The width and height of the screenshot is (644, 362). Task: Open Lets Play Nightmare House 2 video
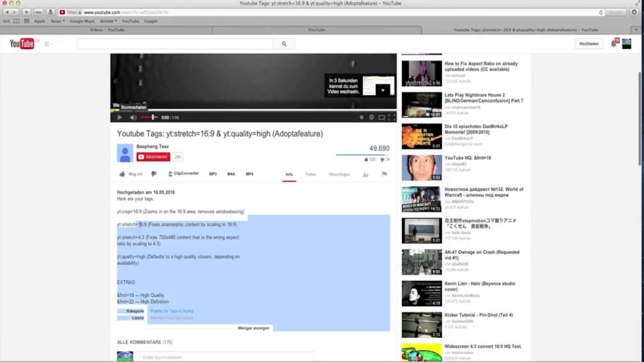(x=484, y=98)
